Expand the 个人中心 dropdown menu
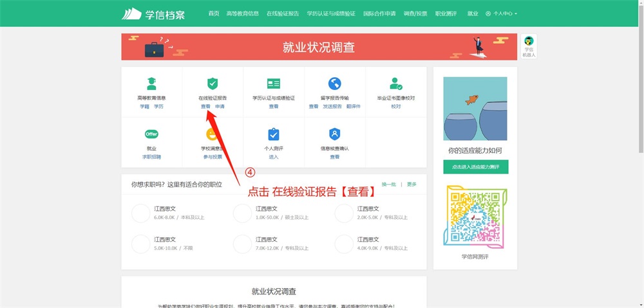Viewport: 644px width, 308px height. click(x=501, y=14)
